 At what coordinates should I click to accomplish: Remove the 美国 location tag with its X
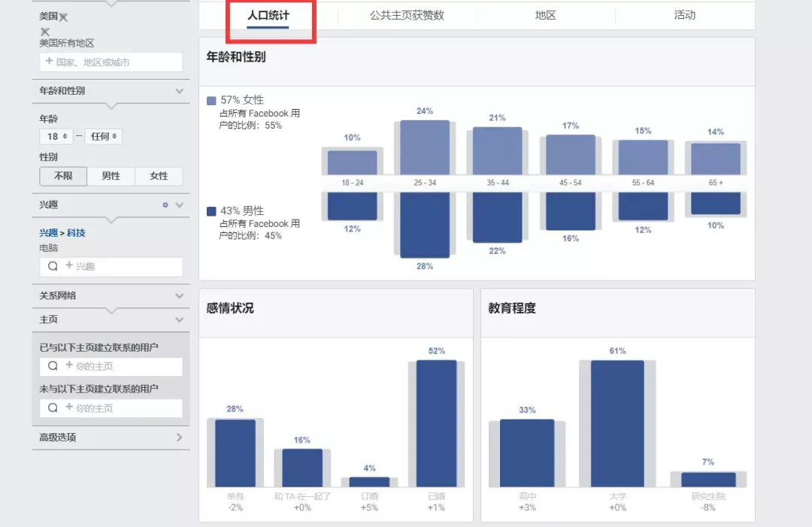63,17
